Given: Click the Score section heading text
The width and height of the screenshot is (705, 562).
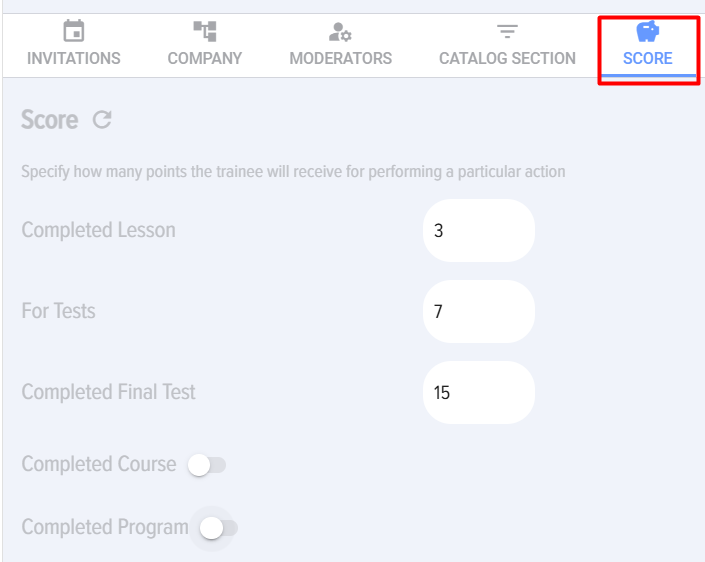Looking at the screenshot, I should pyautogui.click(x=49, y=120).
